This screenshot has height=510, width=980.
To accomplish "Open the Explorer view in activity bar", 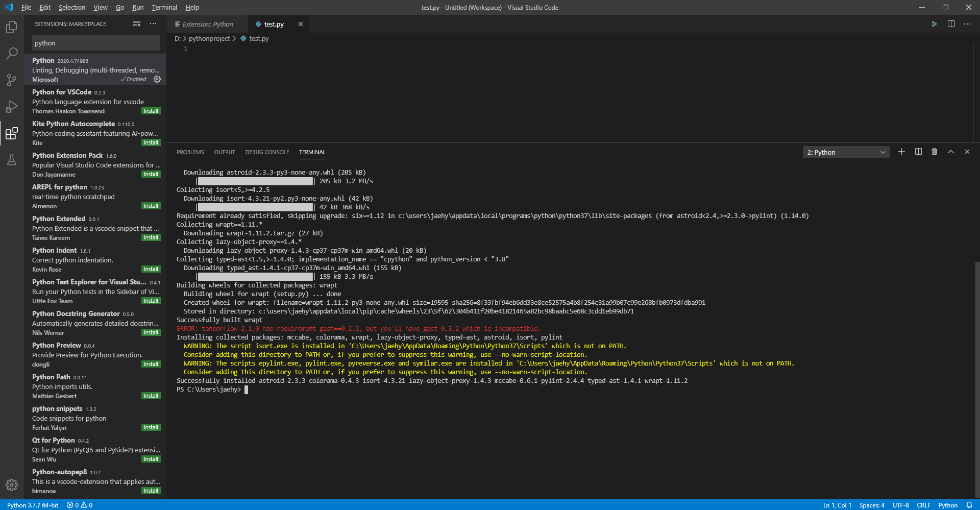I will pyautogui.click(x=12, y=27).
